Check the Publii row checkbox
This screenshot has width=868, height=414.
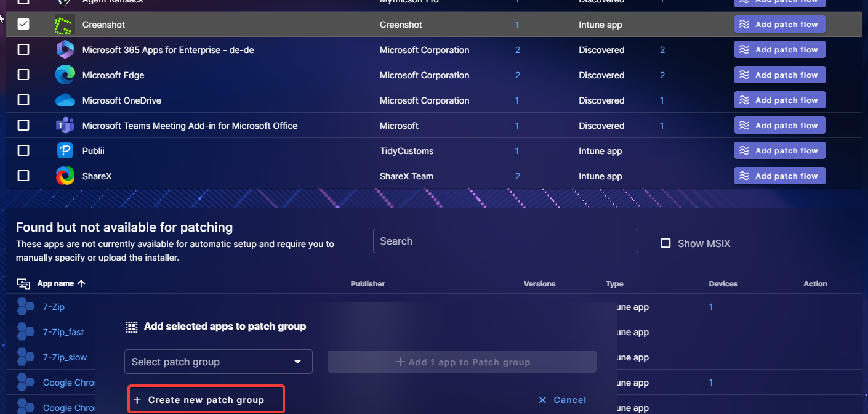pyautogui.click(x=23, y=151)
